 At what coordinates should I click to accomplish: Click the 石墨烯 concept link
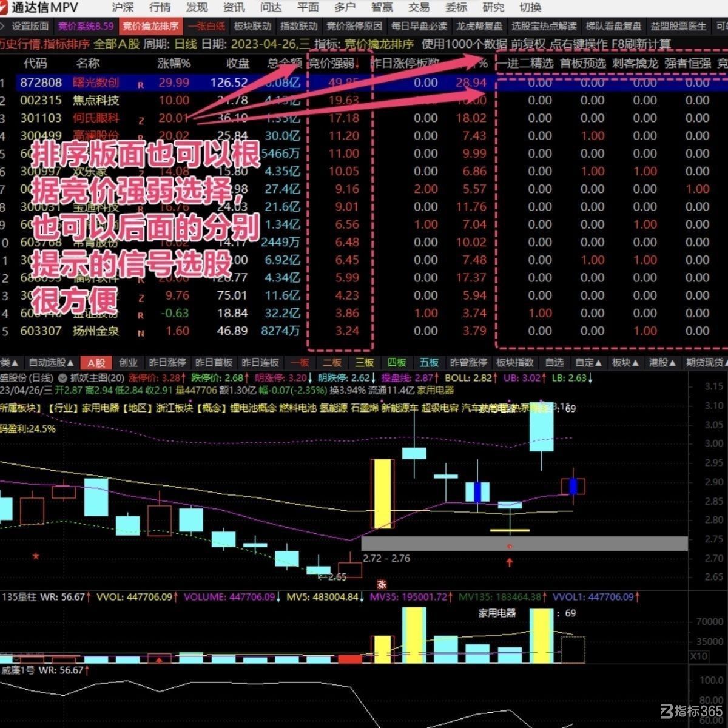pyautogui.click(x=364, y=408)
